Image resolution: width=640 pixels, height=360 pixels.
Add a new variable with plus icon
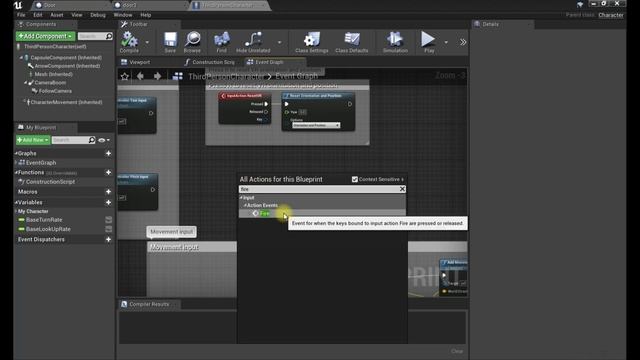pyautogui.click(x=108, y=202)
